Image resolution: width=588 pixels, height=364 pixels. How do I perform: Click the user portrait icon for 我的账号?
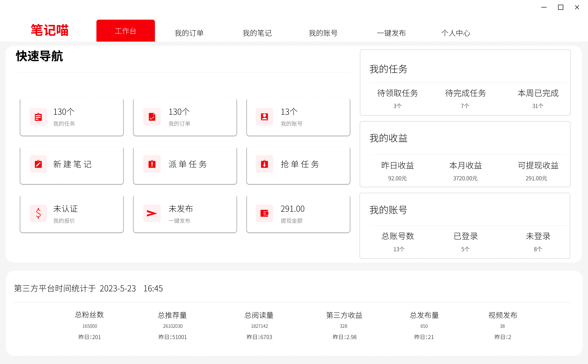click(264, 117)
